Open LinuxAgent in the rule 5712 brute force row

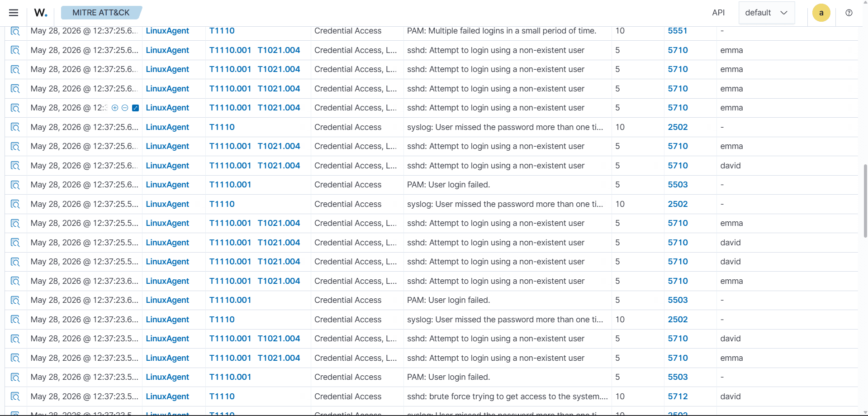click(x=167, y=397)
